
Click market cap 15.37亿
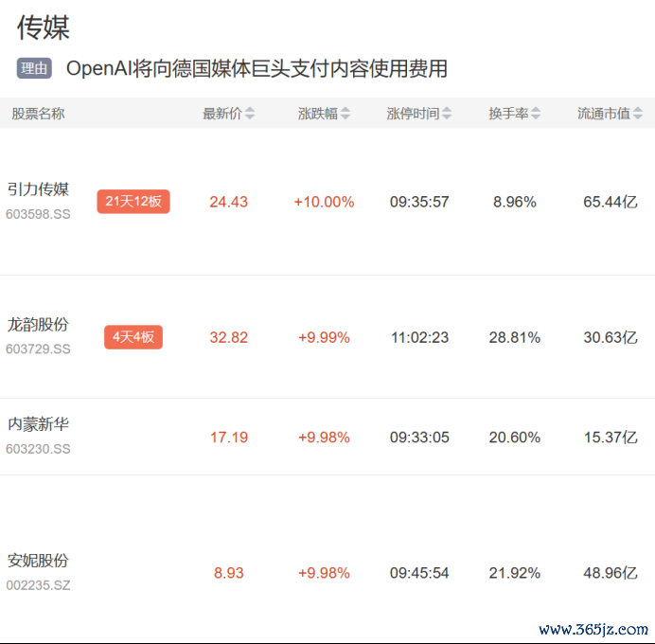coord(611,438)
